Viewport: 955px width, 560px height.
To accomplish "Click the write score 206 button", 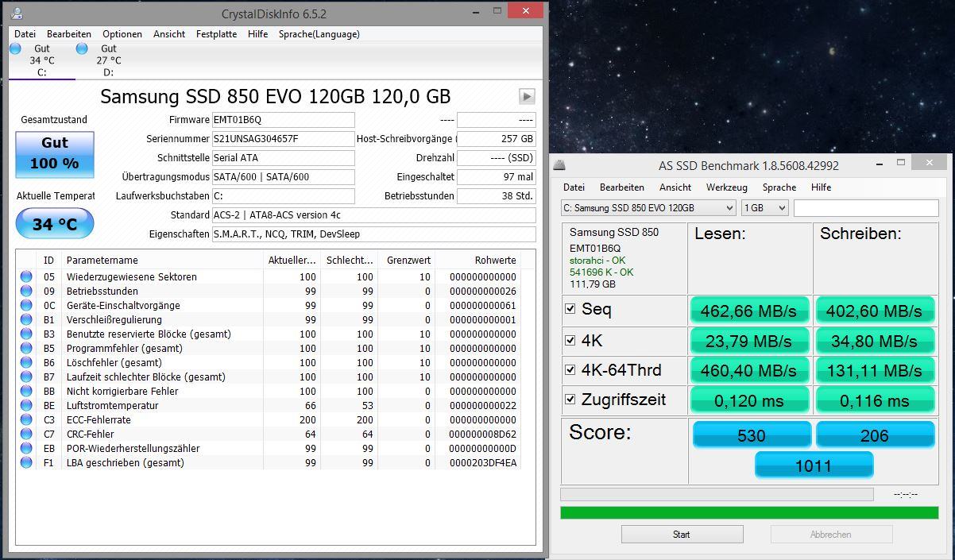I will [x=875, y=435].
